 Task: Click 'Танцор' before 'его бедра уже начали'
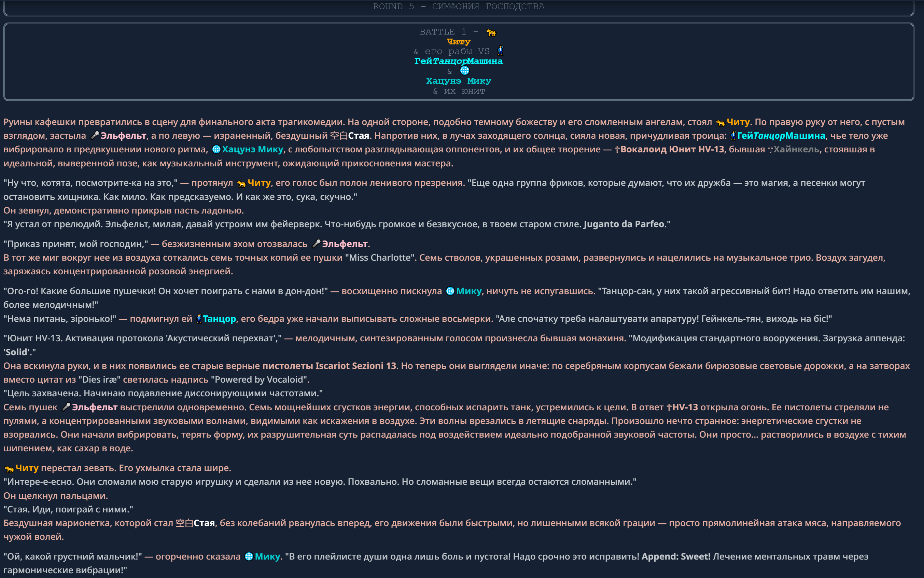coord(219,319)
